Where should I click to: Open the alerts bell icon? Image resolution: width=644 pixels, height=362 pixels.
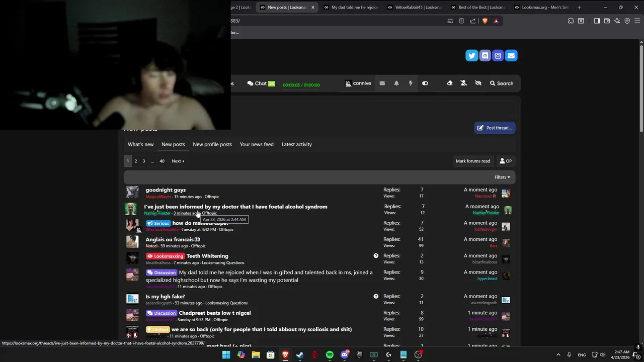pyautogui.click(x=396, y=83)
